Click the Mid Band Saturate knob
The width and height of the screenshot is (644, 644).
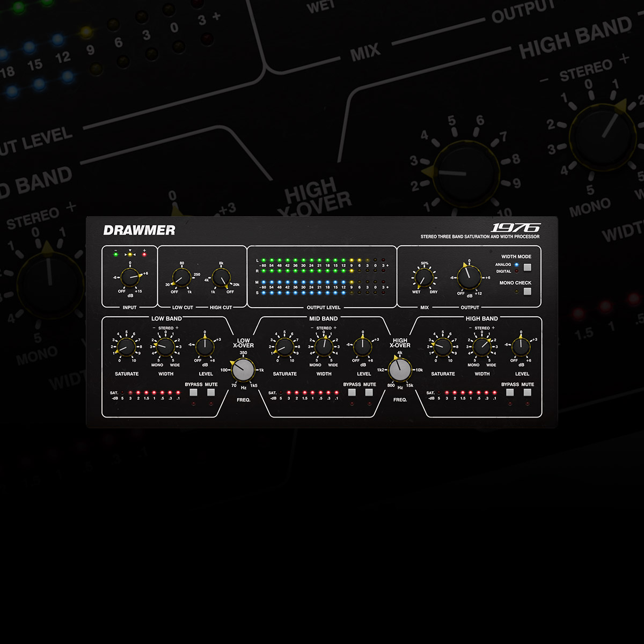click(x=284, y=347)
